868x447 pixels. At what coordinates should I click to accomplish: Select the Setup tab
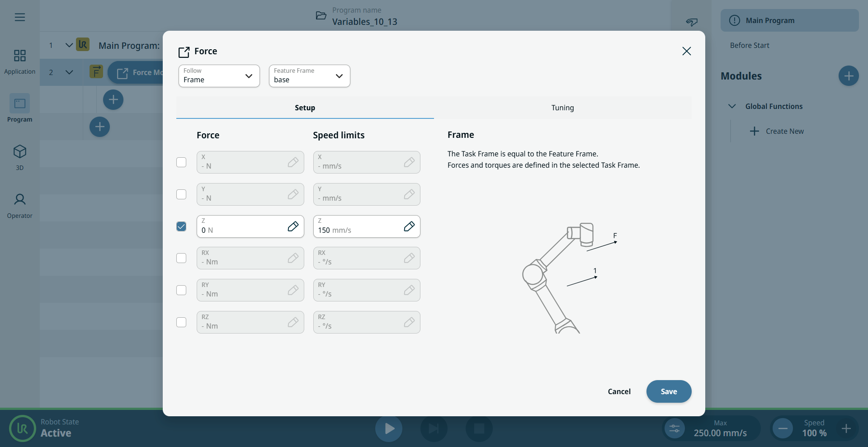[x=305, y=108]
